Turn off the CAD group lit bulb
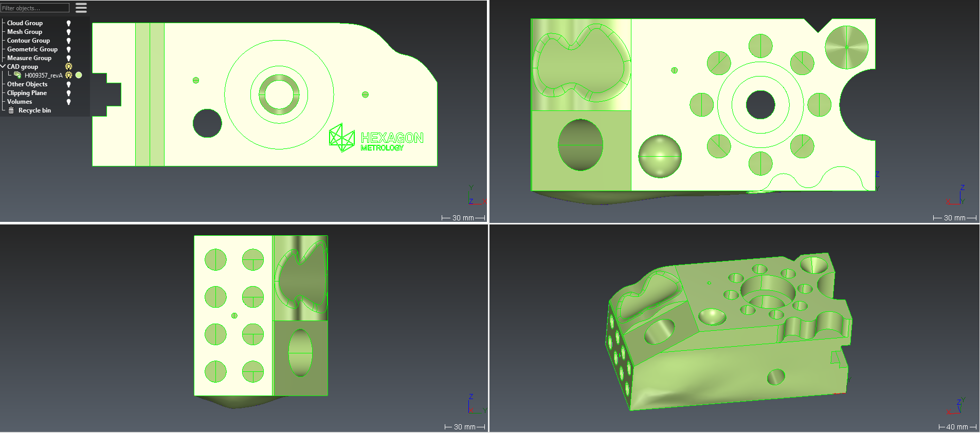This screenshot has width=980, height=433. pyautogui.click(x=68, y=67)
